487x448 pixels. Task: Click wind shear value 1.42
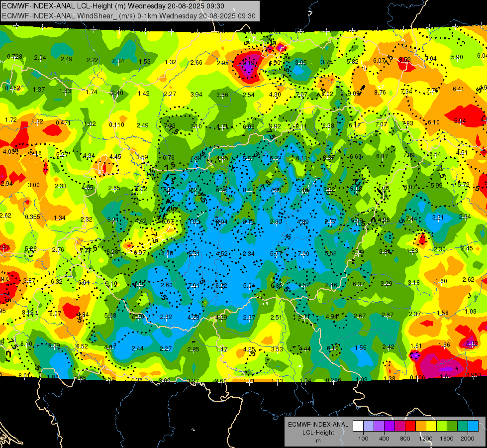144,93
